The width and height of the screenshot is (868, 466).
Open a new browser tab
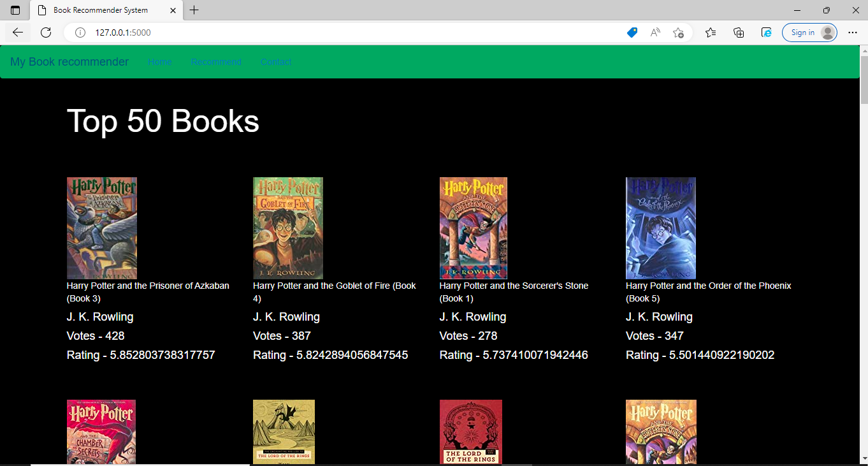point(194,10)
